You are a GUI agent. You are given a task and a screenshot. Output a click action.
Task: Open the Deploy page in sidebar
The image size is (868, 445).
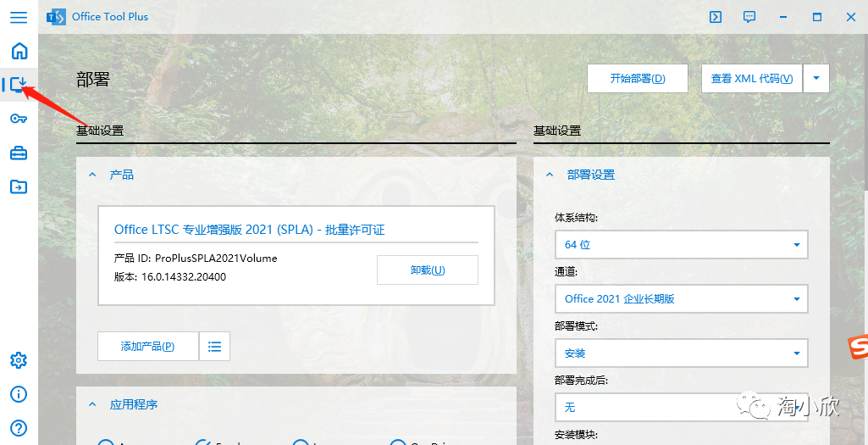[x=19, y=85]
